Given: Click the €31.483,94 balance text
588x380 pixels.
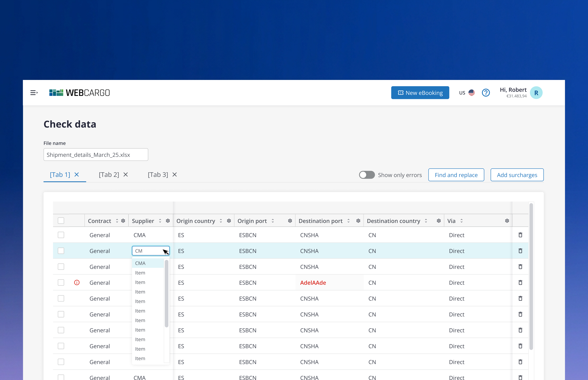Looking at the screenshot, I should [x=516, y=96].
